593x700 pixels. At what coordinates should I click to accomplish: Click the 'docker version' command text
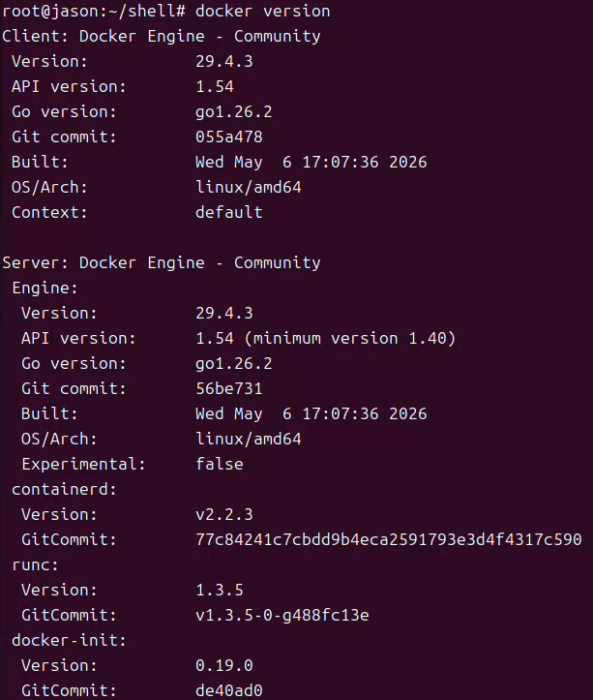(263, 12)
